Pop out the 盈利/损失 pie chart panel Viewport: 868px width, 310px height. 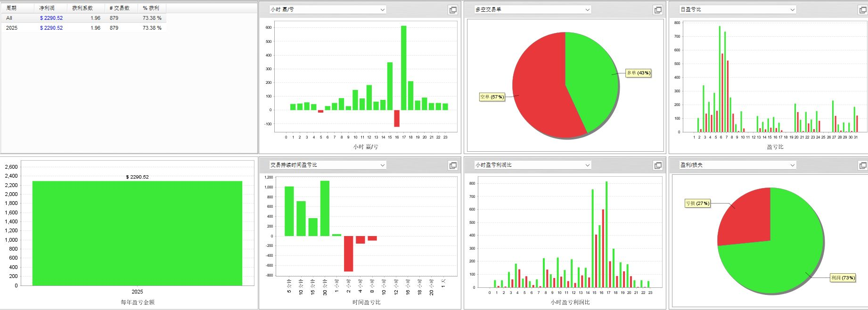pos(863,165)
